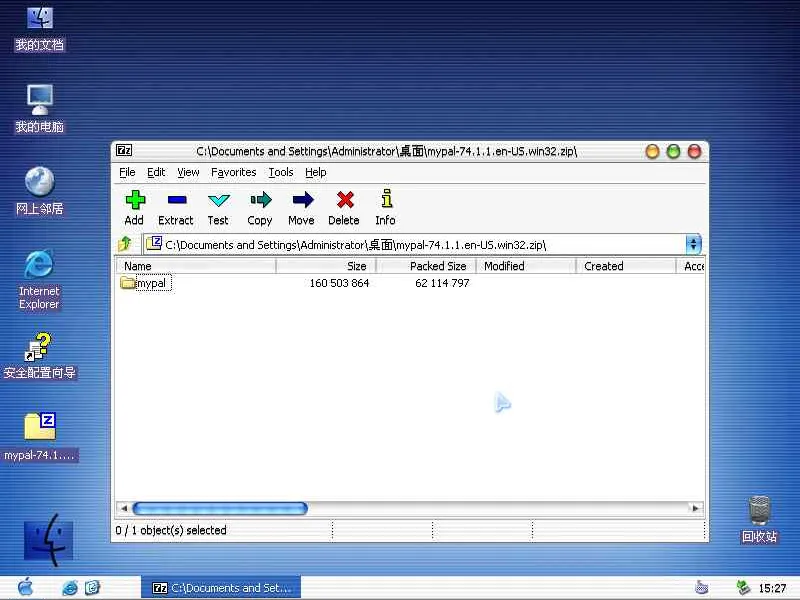Select the mypal folder name
The height and width of the screenshot is (600, 800).
pos(151,283)
